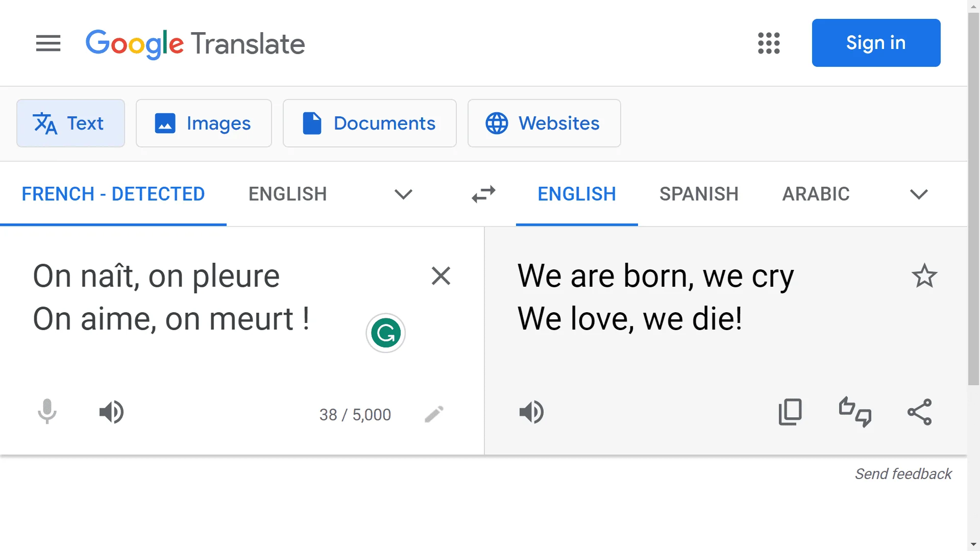Open the Google apps grid
The height and width of the screenshot is (551, 980).
(769, 43)
